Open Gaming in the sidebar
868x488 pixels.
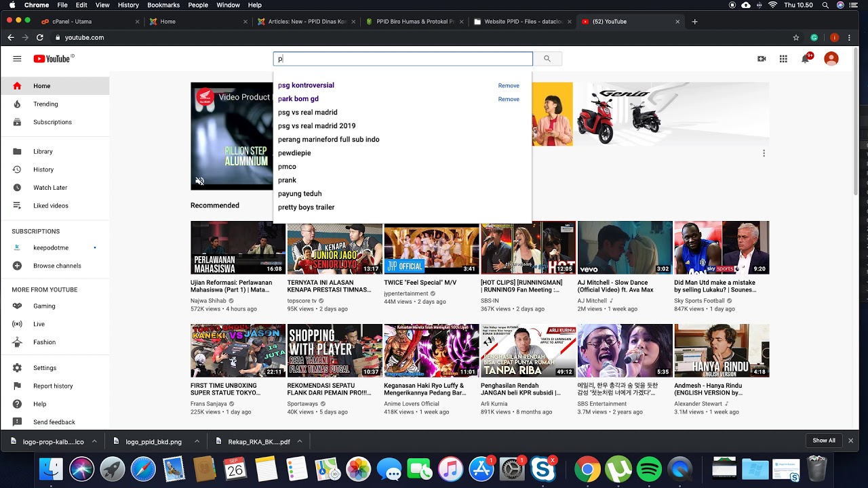(55, 306)
